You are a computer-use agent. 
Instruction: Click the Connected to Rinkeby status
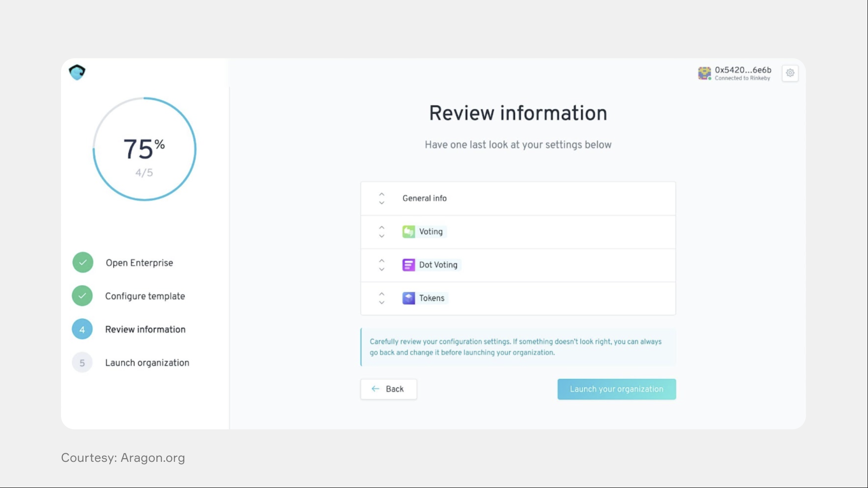click(742, 79)
